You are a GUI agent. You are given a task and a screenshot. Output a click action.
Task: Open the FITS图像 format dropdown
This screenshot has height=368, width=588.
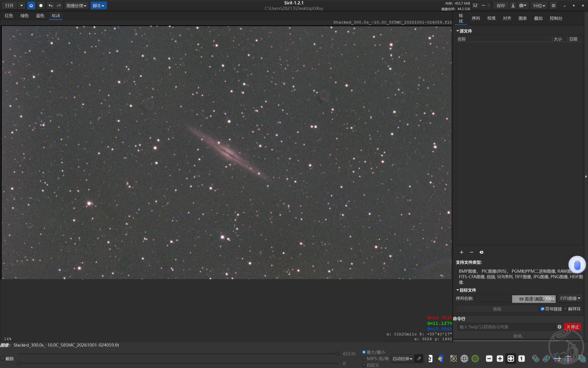(x=570, y=298)
